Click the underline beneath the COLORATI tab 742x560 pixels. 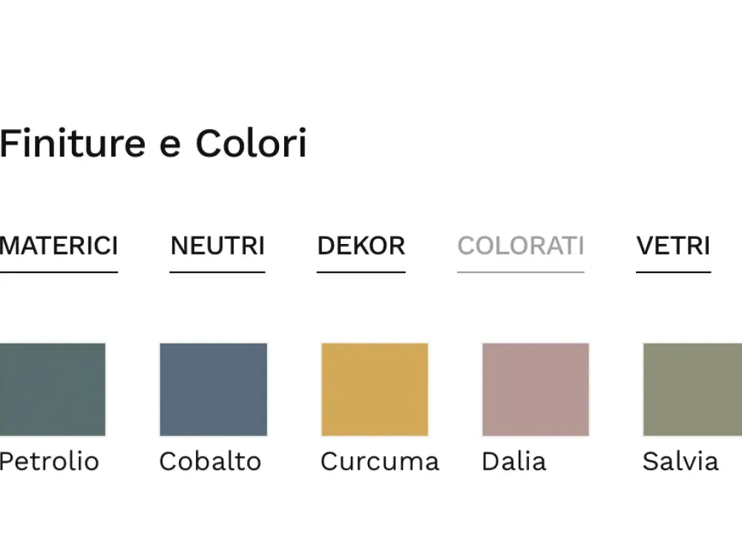point(521,272)
